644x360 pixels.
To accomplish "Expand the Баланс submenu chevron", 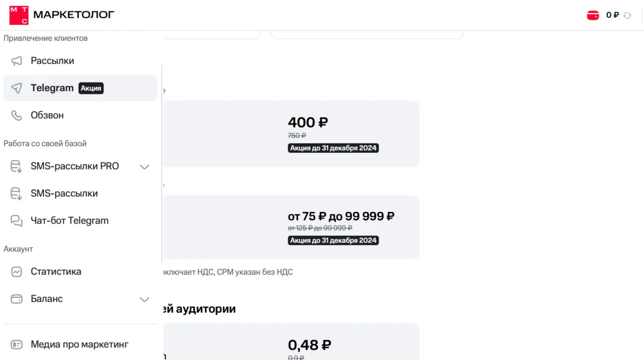I will click(x=144, y=299).
